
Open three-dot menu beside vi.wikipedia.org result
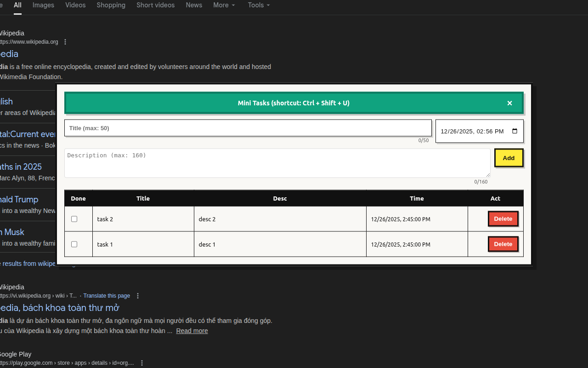[x=137, y=296]
